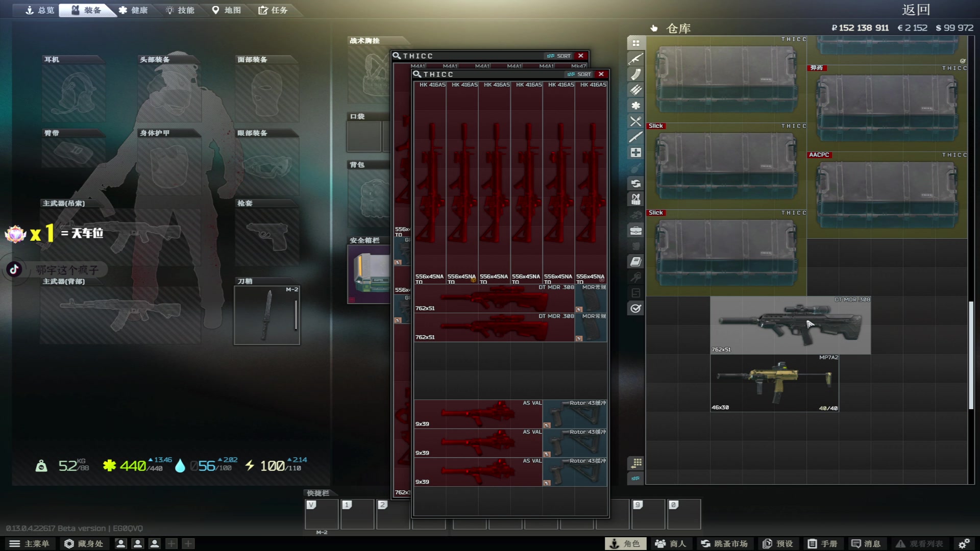Click quick bar slot V
This screenshot has height=551, width=980.
[x=322, y=514]
